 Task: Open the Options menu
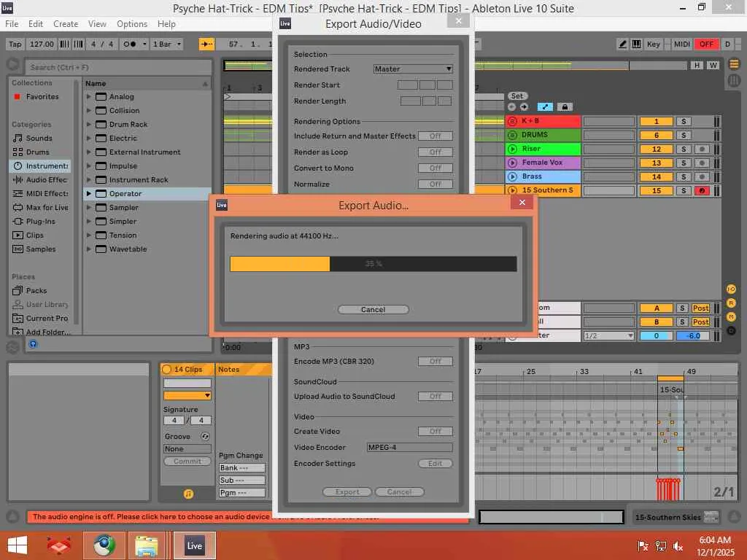(132, 24)
